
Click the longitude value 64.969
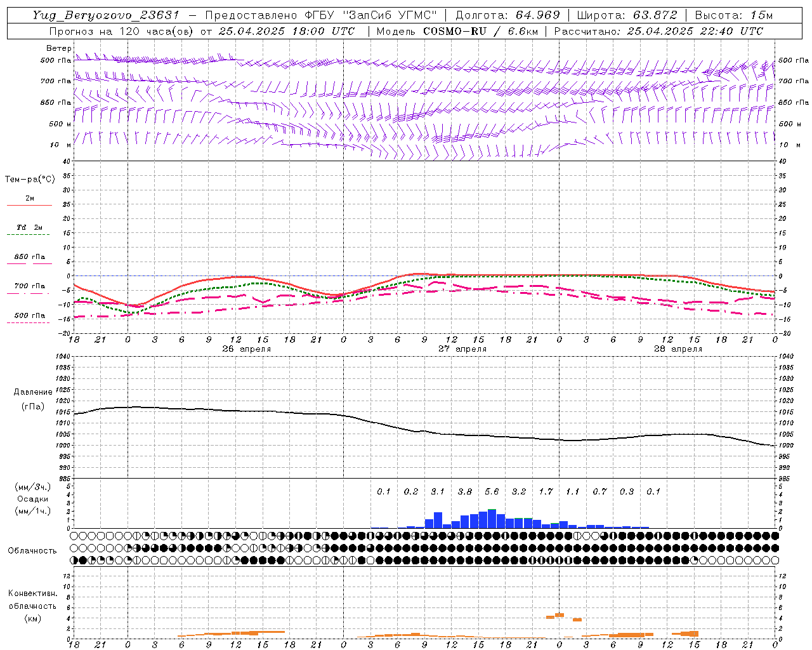(538, 15)
